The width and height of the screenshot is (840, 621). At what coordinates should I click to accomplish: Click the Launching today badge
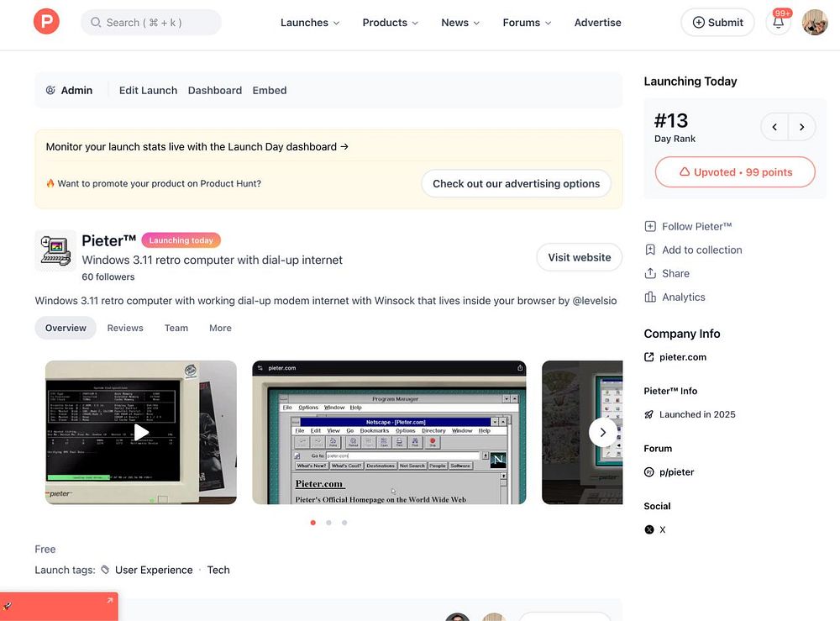tap(181, 240)
